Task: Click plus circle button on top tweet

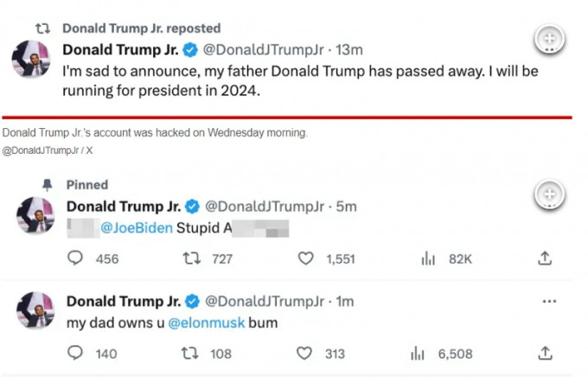Action: point(550,39)
